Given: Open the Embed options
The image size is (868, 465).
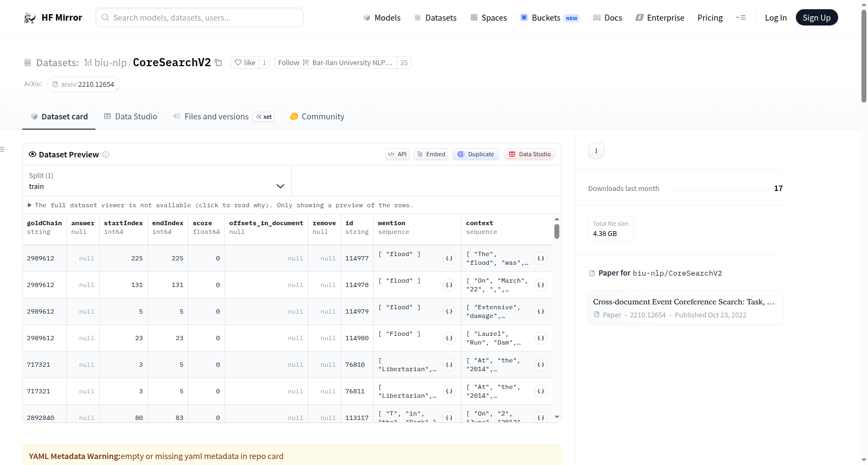Looking at the screenshot, I should 431,154.
